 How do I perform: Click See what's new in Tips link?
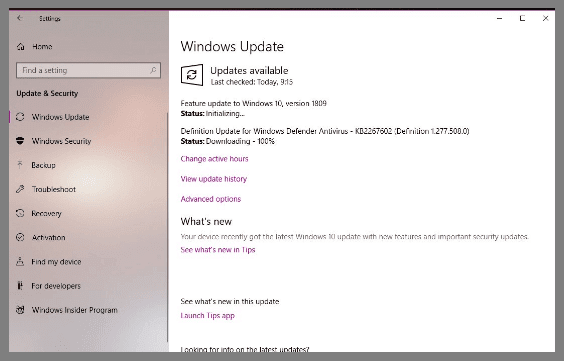(x=218, y=250)
